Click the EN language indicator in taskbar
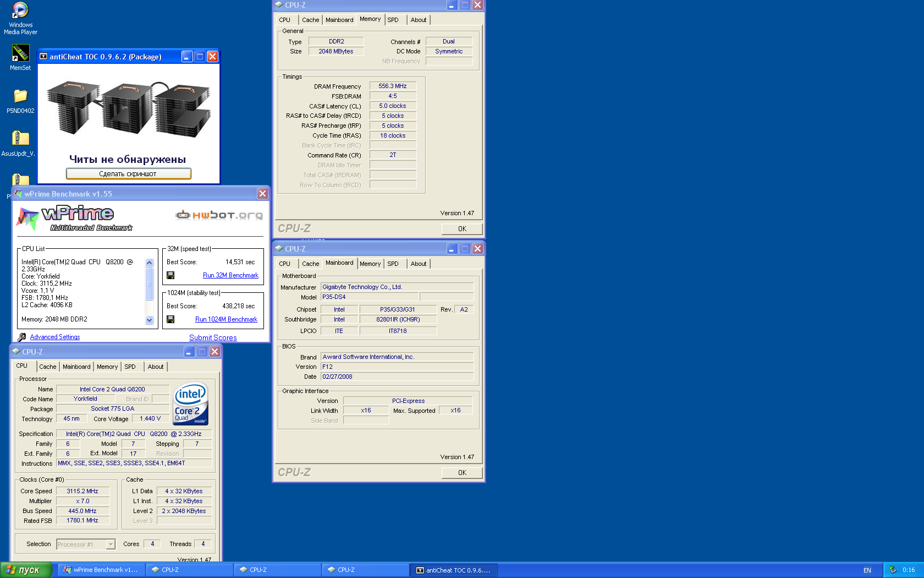Image resolution: width=924 pixels, height=578 pixels. [x=867, y=570]
